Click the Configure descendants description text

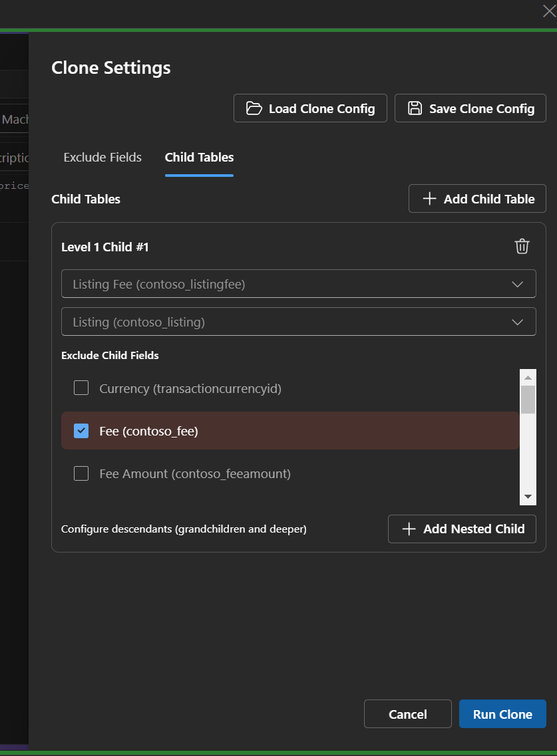tap(184, 529)
